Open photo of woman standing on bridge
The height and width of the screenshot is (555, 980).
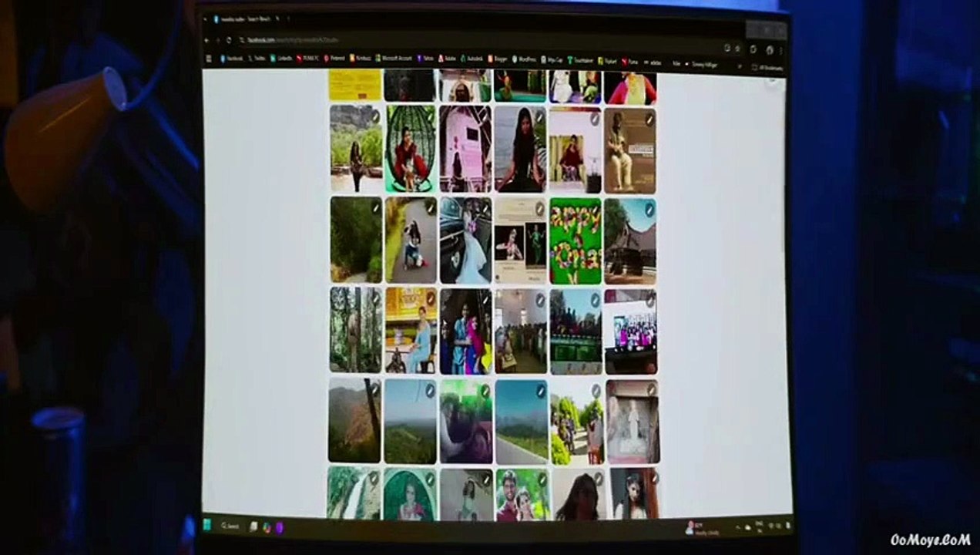pos(356,148)
